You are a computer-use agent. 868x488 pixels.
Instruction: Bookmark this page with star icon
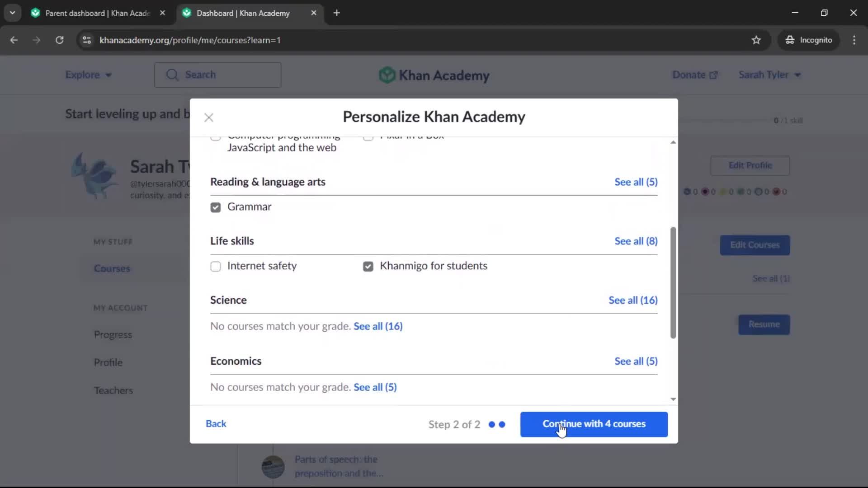[x=756, y=40]
